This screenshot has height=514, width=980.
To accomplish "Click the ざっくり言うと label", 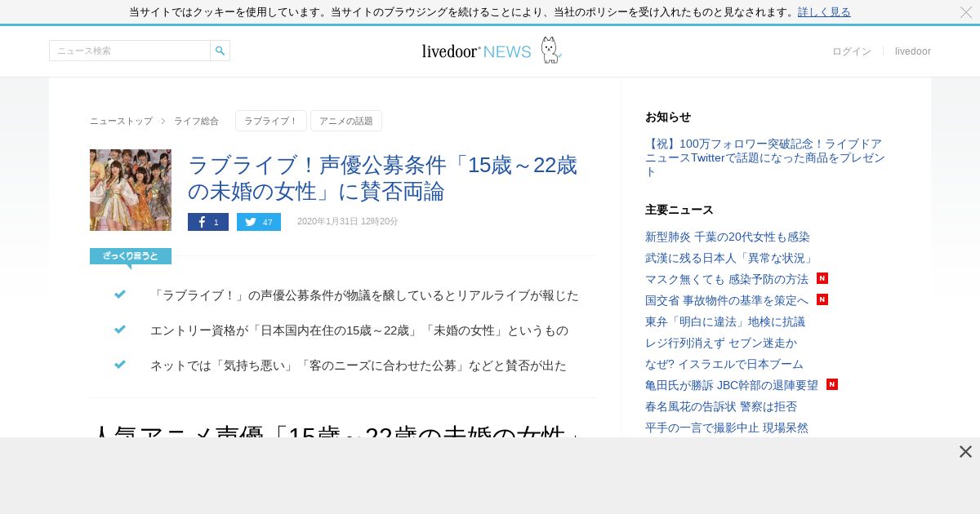I will (x=131, y=256).
